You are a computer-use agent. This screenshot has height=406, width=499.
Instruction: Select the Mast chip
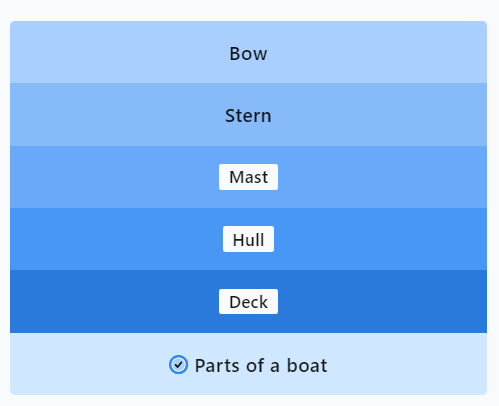pyautogui.click(x=248, y=177)
